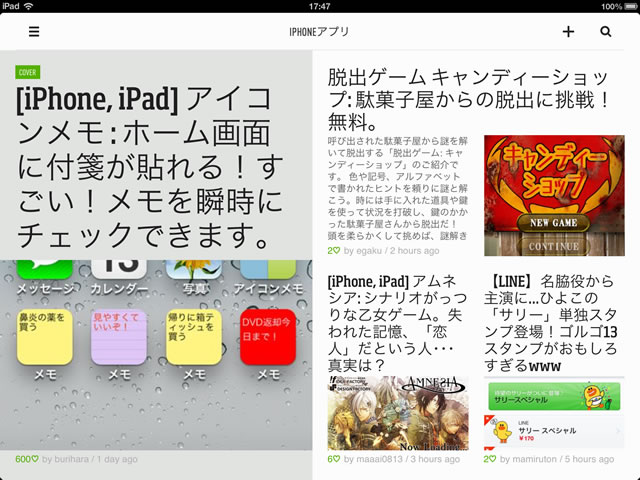
Task: Open search with magnifier icon
Action: pos(606,31)
